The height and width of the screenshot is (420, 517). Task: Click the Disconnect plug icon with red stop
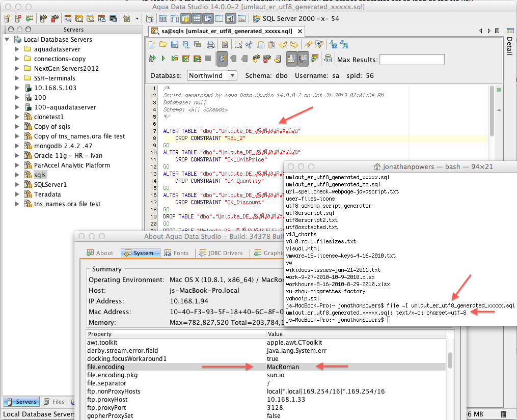[x=267, y=59]
